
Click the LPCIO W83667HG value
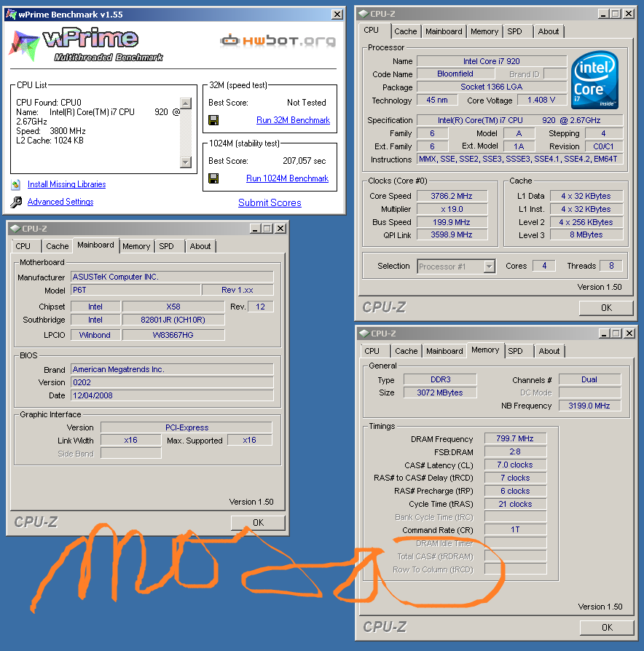pos(173,335)
